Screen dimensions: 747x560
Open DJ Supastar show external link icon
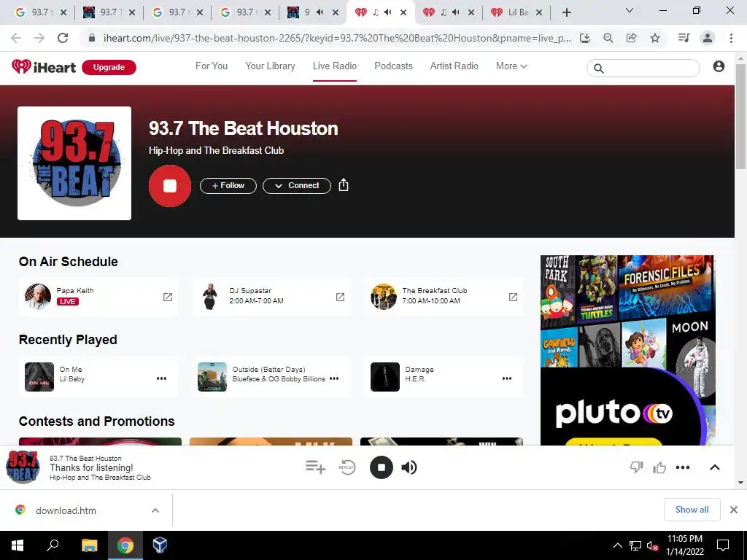pyautogui.click(x=340, y=297)
